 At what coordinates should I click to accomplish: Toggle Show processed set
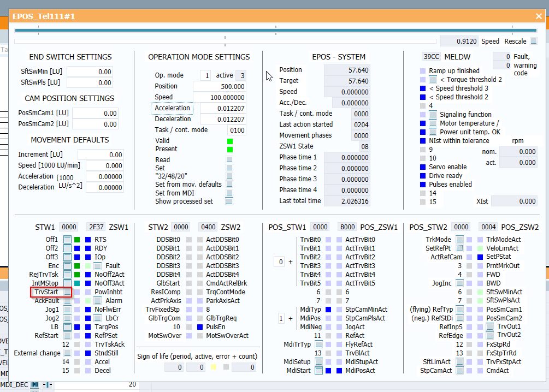(x=229, y=201)
